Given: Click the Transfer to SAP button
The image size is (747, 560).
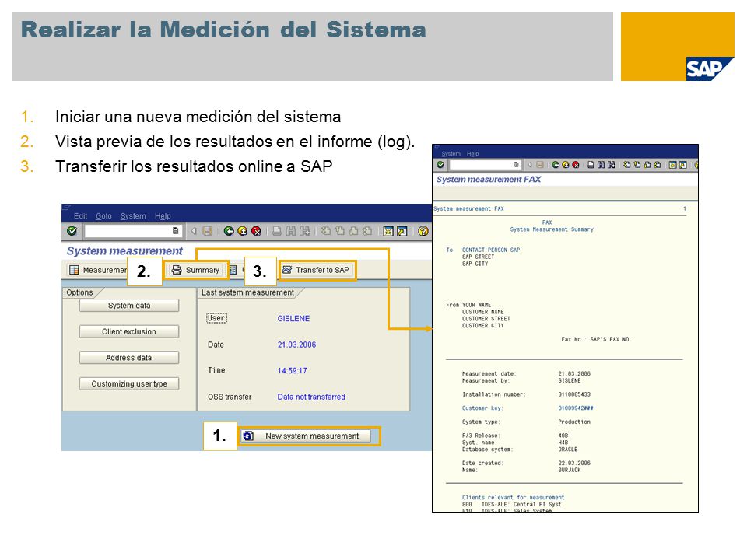Looking at the screenshot, I should pyautogui.click(x=317, y=270).
